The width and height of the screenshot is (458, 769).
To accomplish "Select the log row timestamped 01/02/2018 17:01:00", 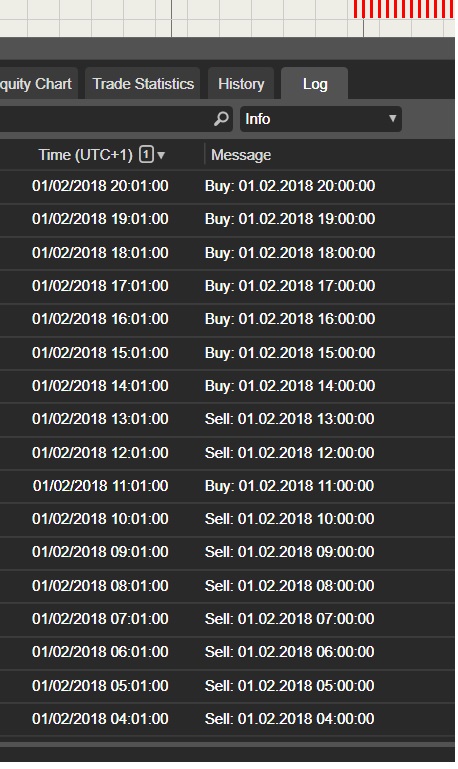I will (x=227, y=286).
